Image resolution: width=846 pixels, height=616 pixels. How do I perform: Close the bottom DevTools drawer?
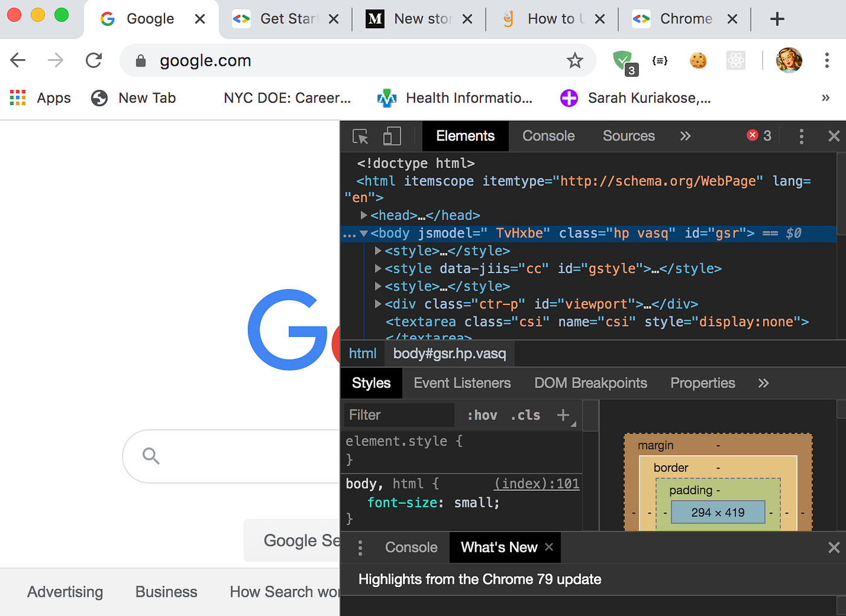pos(834,548)
